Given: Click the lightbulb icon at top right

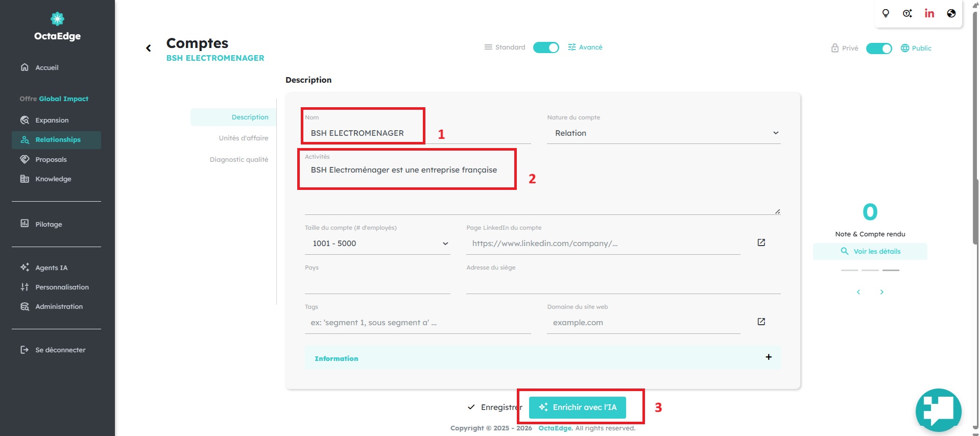Looking at the screenshot, I should point(886,13).
